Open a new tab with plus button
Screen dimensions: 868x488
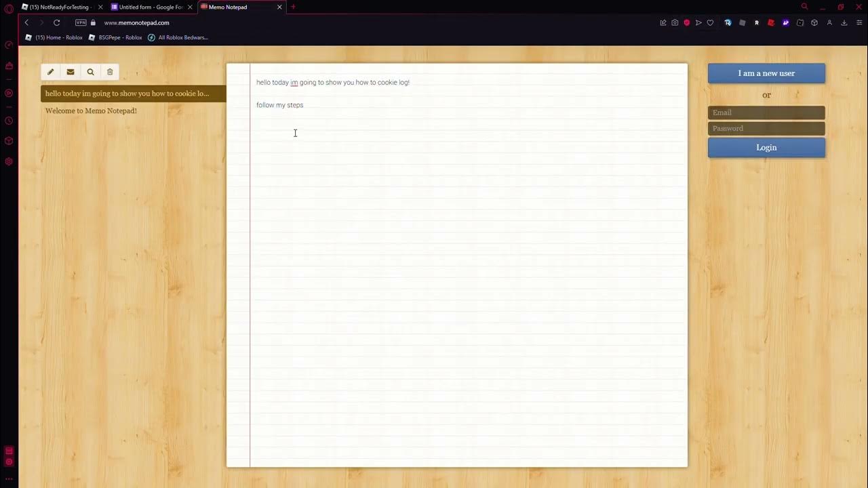[x=293, y=7]
